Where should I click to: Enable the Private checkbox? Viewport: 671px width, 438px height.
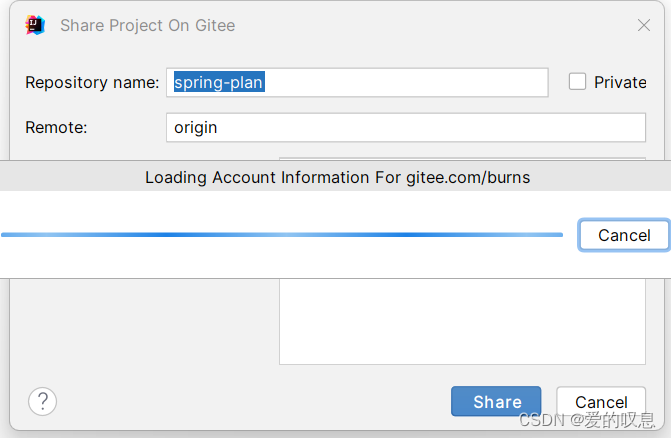point(577,82)
